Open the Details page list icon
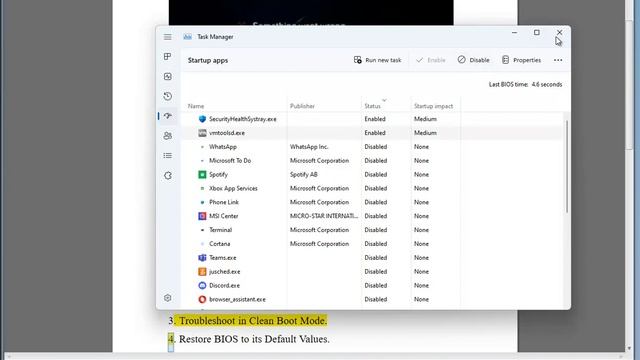The height and width of the screenshot is (360, 640). pyautogui.click(x=167, y=156)
